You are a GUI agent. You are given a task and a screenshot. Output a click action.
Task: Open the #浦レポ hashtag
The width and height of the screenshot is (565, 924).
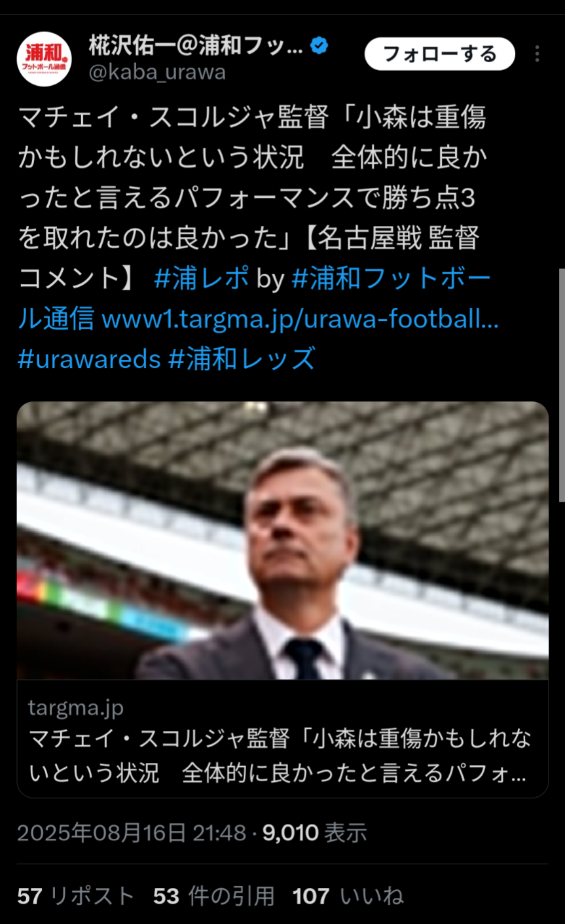pyautogui.click(x=202, y=279)
